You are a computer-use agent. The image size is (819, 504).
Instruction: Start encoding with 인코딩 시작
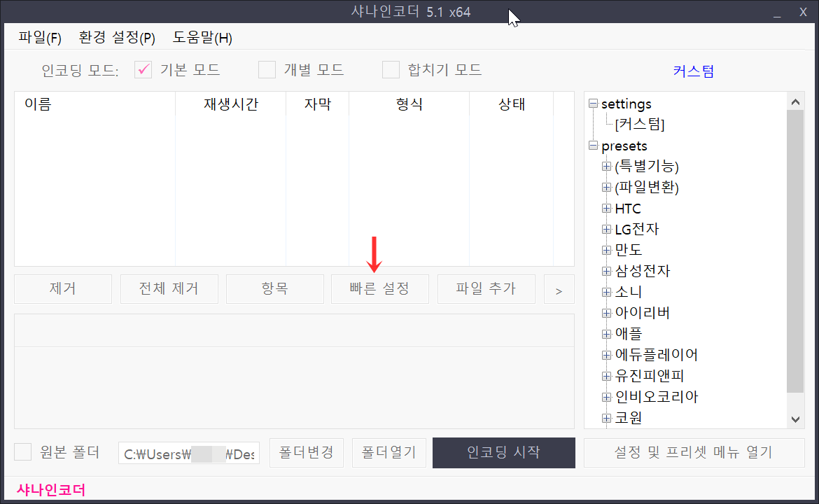point(503,452)
